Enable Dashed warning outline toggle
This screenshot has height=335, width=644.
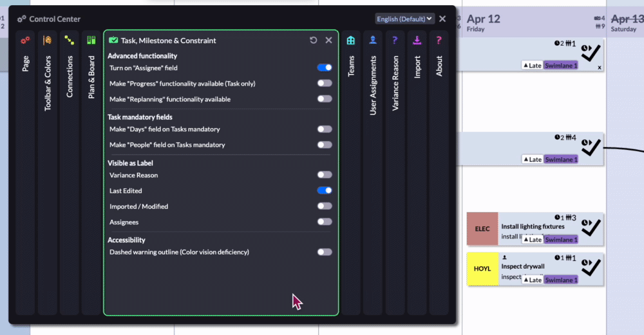coord(325,252)
